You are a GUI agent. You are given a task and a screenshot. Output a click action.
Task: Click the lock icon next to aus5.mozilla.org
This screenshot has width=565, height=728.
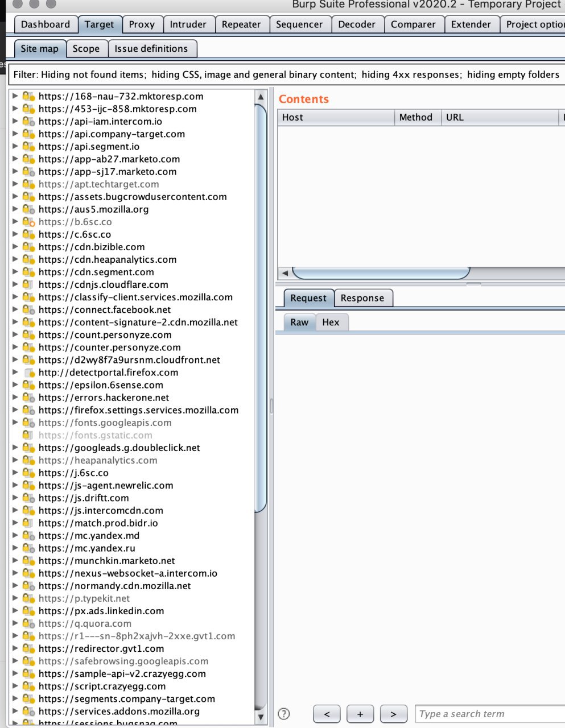click(28, 209)
